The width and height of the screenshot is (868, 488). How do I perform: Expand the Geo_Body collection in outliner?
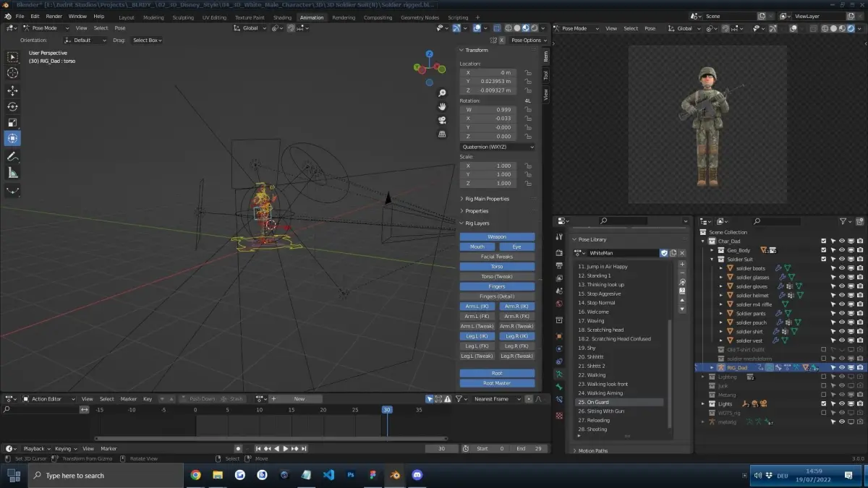(x=712, y=250)
